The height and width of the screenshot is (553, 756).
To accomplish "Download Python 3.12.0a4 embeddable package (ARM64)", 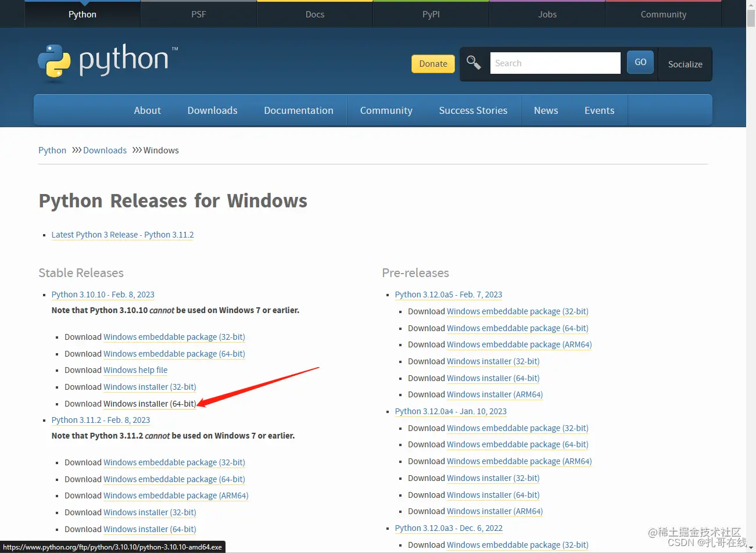I will (x=519, y=461).
